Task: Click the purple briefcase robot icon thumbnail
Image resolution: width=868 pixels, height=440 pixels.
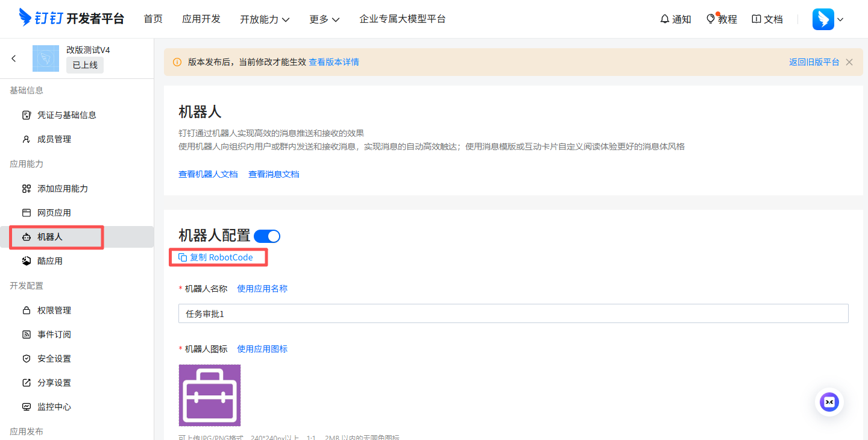Action: point(210,395)
